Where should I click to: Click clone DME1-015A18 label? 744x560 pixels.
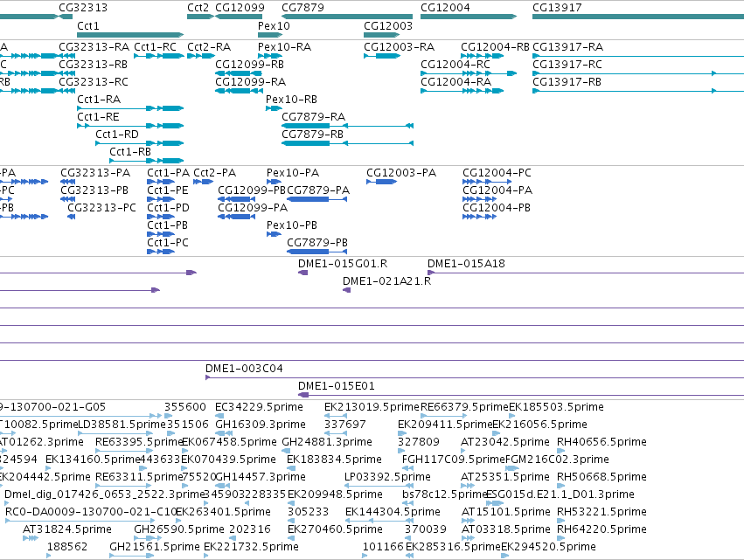[466, 264]
